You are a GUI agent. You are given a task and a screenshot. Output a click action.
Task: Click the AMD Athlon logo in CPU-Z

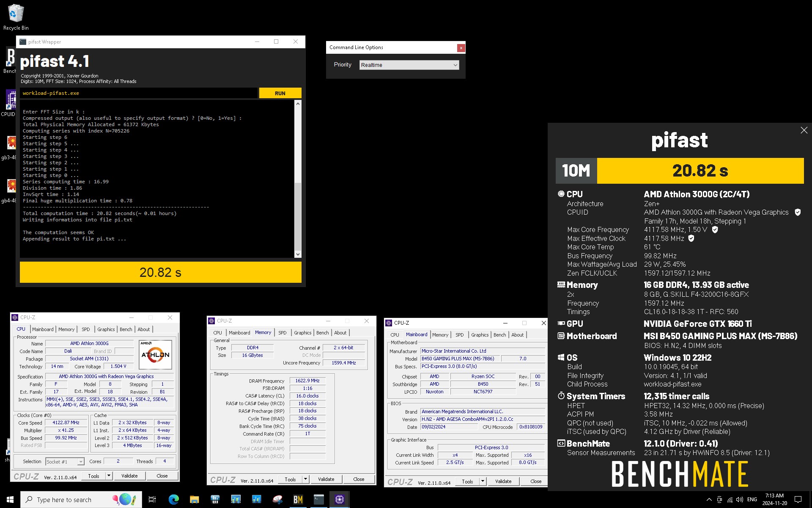(x=155, y=354)
